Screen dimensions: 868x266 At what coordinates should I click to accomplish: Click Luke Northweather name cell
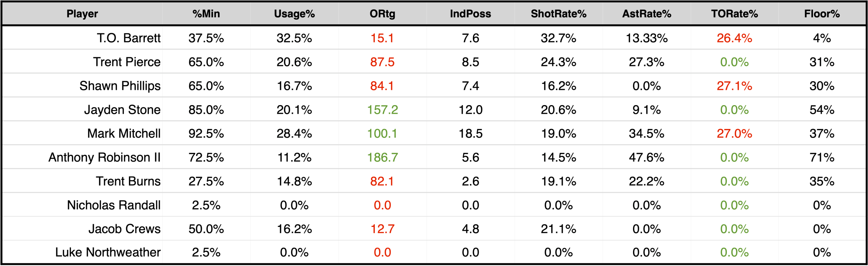pyautogui.click(x=108, y=252)
